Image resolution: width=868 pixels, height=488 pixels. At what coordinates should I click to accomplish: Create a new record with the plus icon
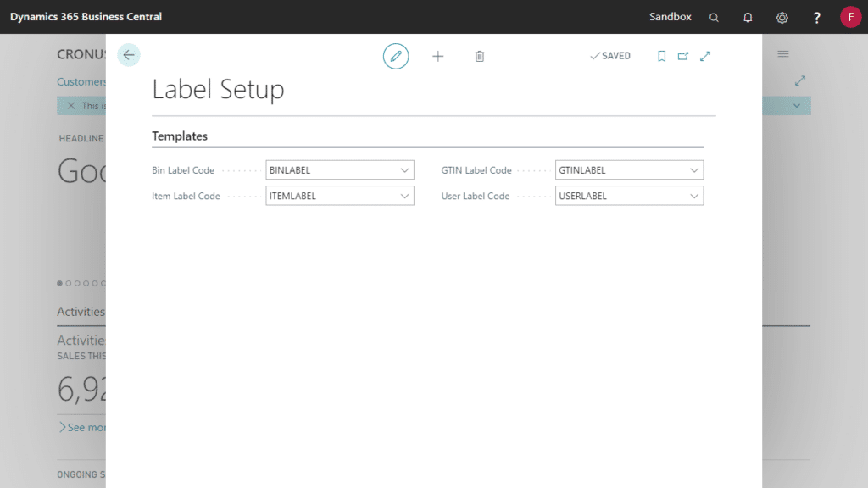click(438, 56)
